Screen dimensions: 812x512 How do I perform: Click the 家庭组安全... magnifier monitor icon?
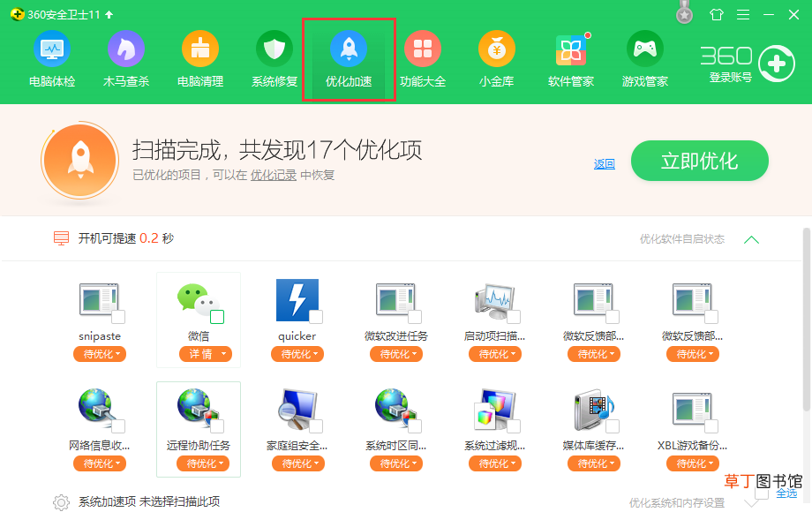point(297,409)
